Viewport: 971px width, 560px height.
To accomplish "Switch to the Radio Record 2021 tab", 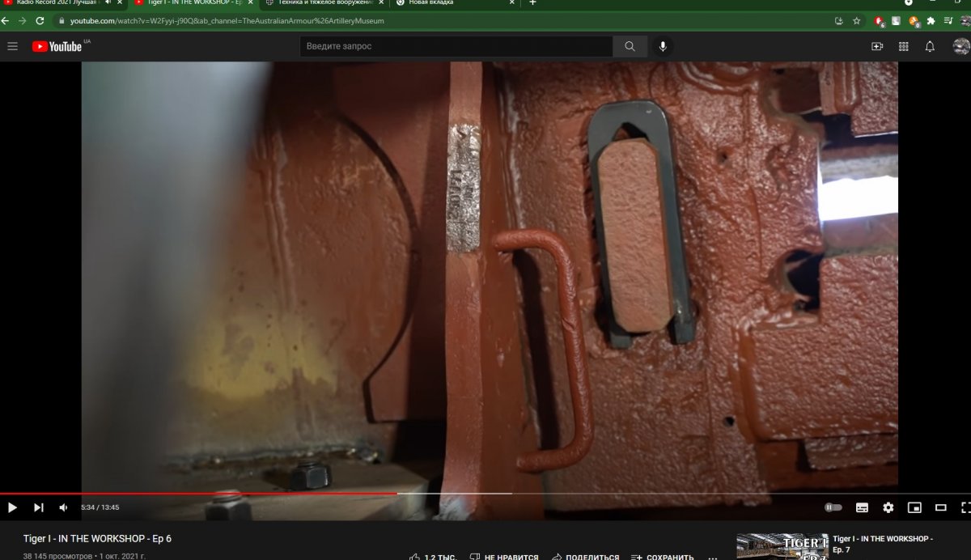I will click(57, 2).
